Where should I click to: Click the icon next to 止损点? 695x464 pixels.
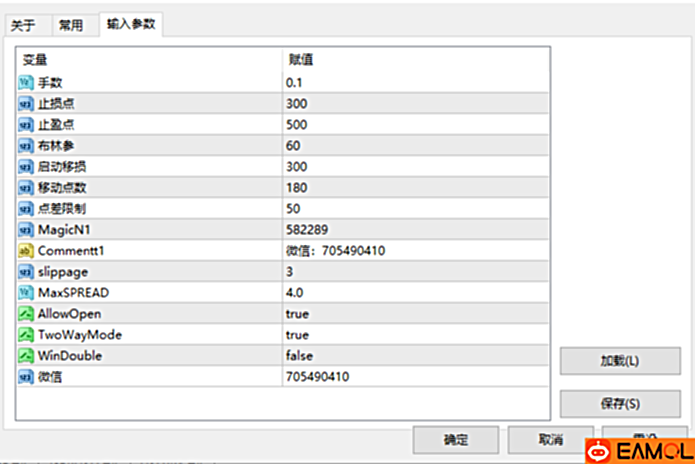27,104
